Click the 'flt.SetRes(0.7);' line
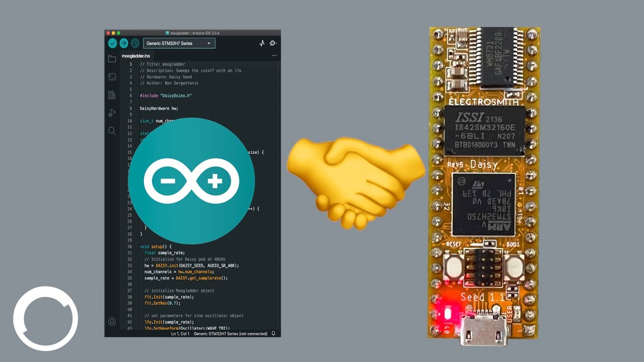Viewport: 644px width, 362px height. [x=162, y=303]
